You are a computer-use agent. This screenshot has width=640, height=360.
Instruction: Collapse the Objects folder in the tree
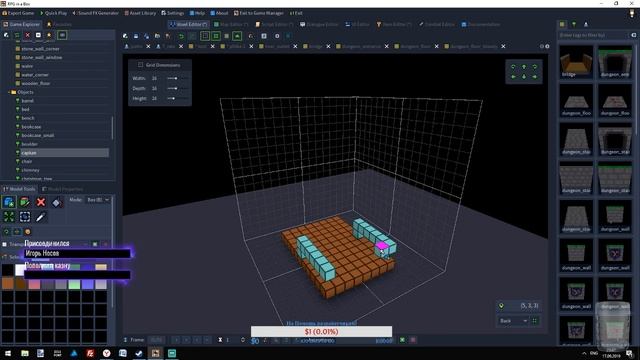point(9,92)
